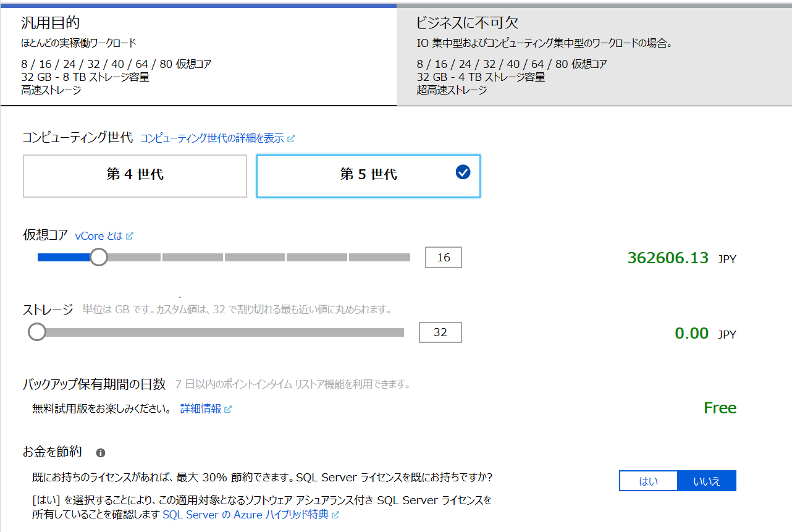Image resolution: width=792 pixels, height=532 pixels.
Task: Select the 汎用目的 service tier tab
Action: coord(198,56)
